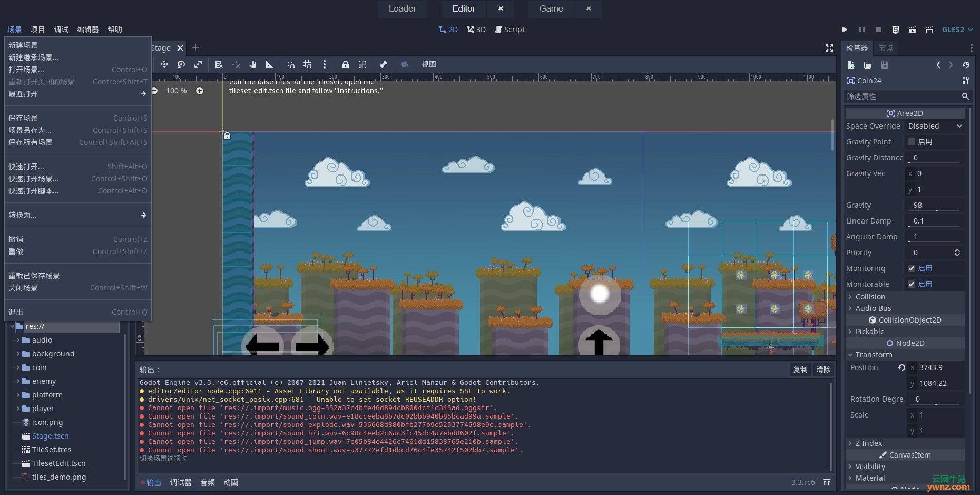Select Stage.tscn in file system
The image size is (980, 495).
coord(50,436)
